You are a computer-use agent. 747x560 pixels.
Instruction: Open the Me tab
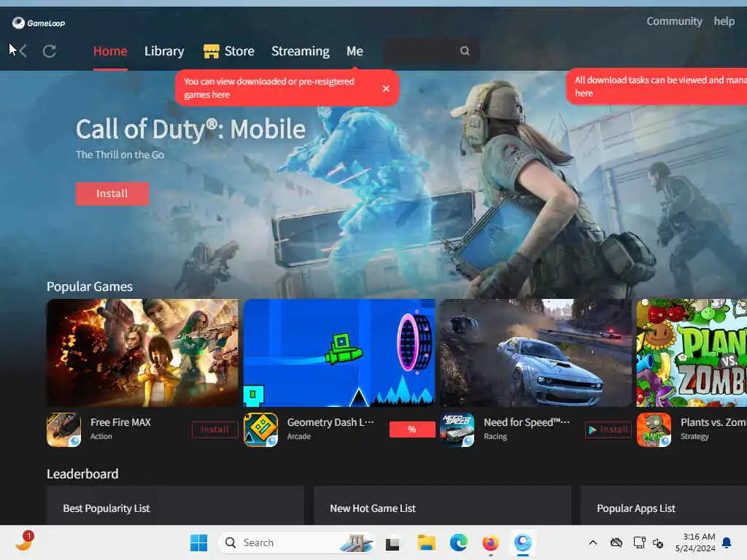pos(355,51)
